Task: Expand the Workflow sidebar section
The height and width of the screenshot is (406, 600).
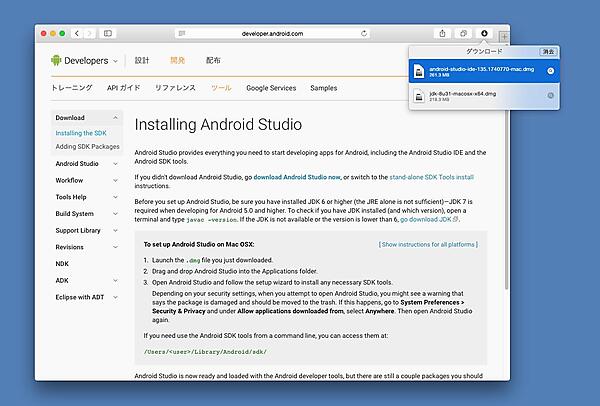Action: point(116,180)
